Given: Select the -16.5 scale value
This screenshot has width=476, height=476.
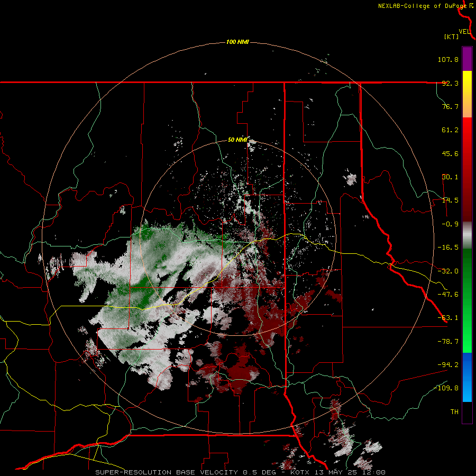Looking at the screenshot, I should click(448, 248).
